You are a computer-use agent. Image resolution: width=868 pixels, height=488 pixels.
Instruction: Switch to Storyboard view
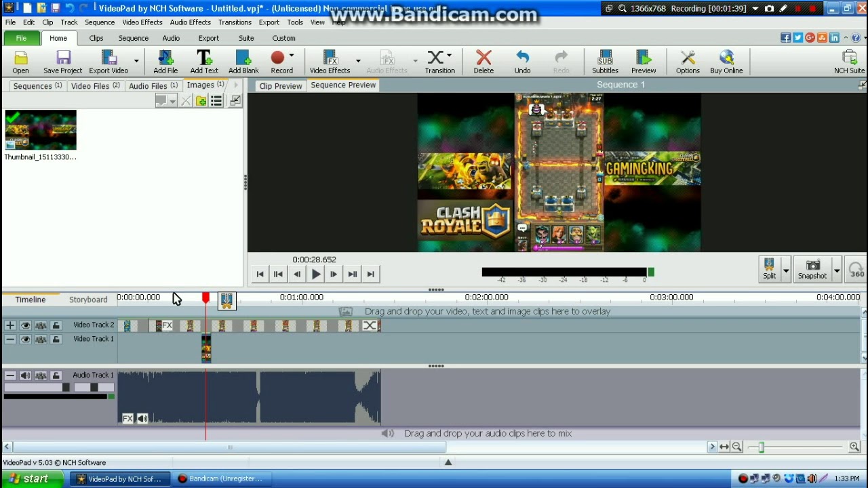[x=88, y=300]
